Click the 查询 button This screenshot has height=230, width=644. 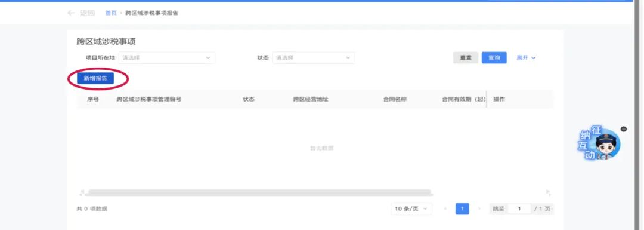pyautogui.click(x=494, y=57)
